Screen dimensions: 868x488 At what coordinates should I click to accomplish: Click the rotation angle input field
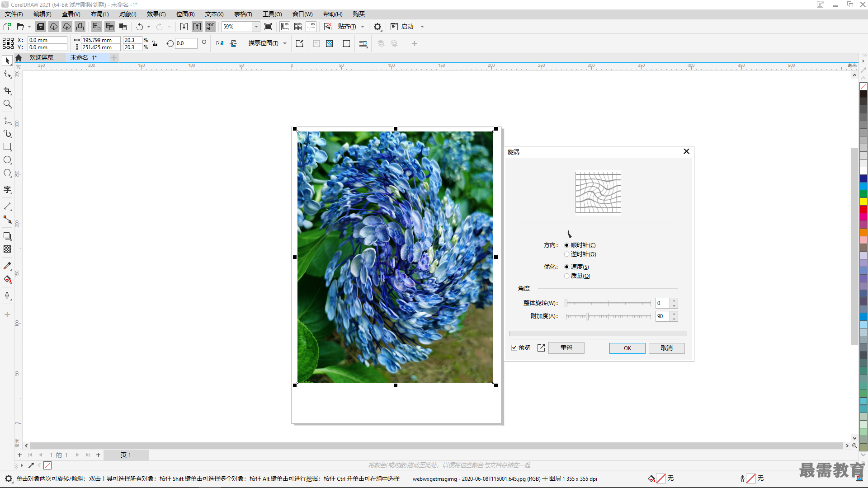tap(186, 43)
